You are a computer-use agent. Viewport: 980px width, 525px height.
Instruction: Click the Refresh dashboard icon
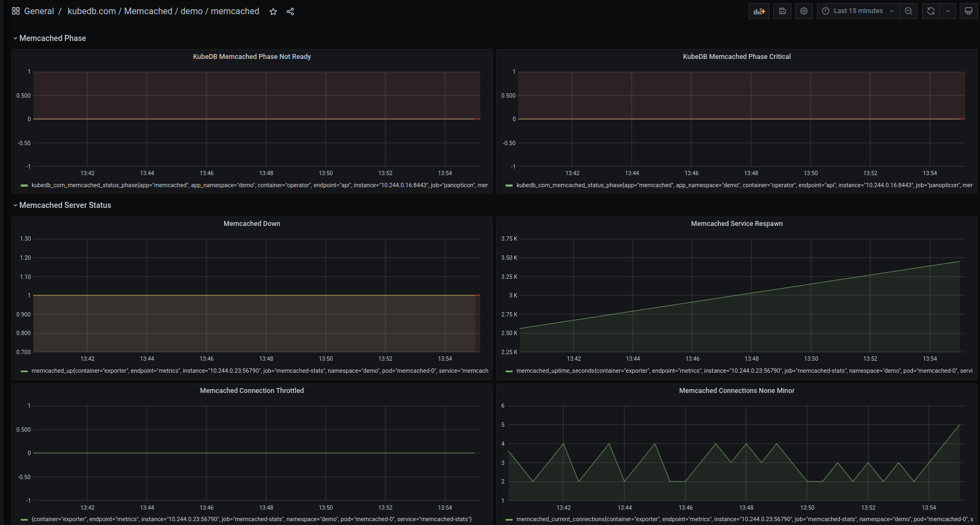coord(930,11)
